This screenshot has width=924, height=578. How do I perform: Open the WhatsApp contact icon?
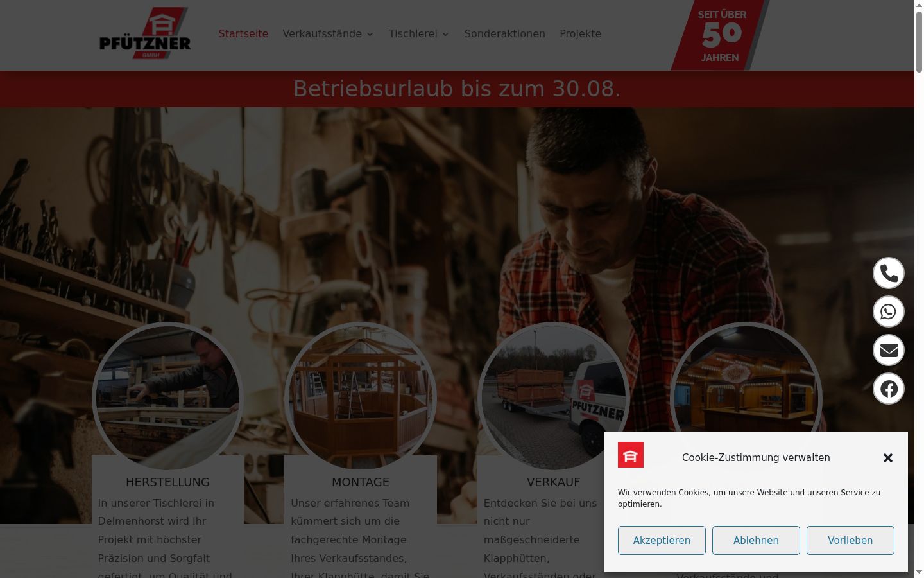tap(889, 311)
